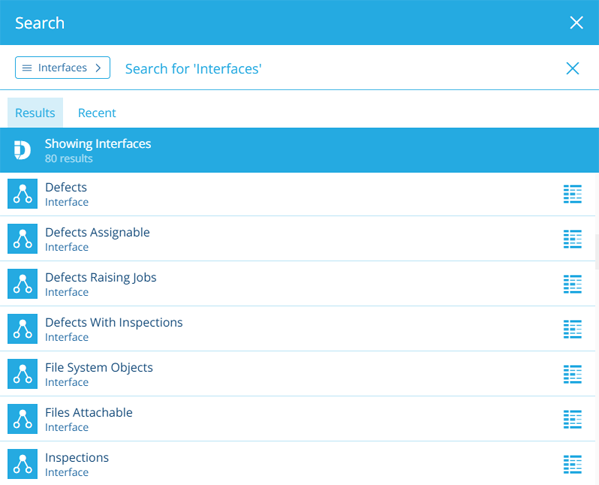Click the interface icon beside Files Attachable
599x485 pixels.
tap(23, 419)
